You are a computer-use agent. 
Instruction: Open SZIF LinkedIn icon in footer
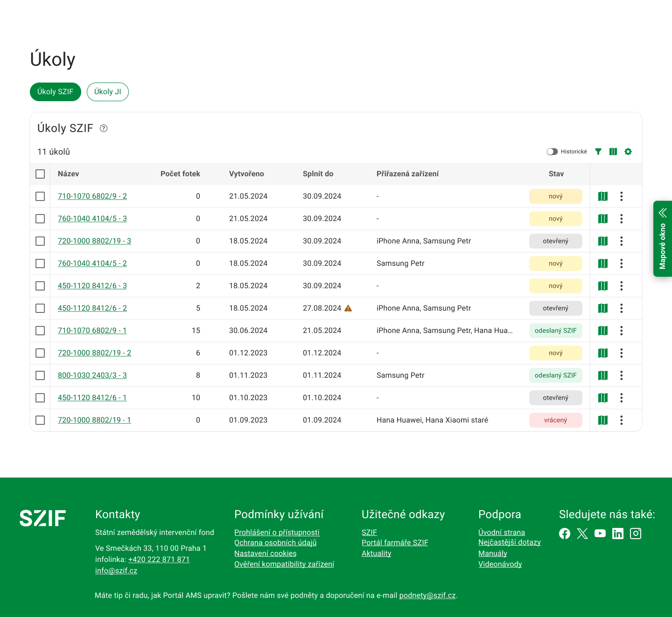coord(618,534)
